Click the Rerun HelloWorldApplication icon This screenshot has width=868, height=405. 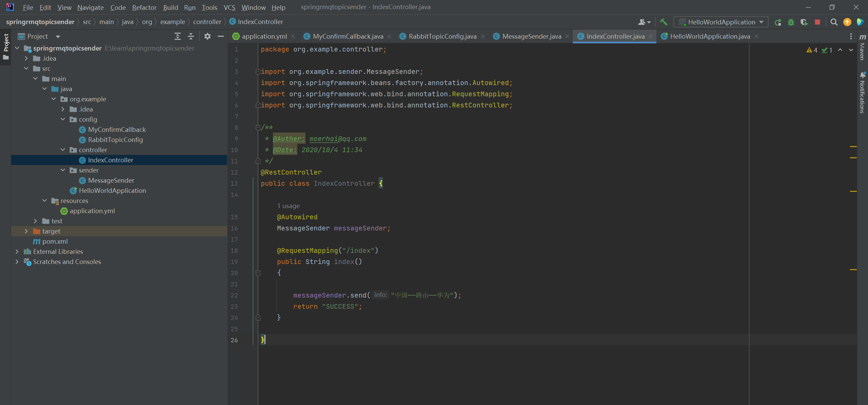click(x=778, y=22)
